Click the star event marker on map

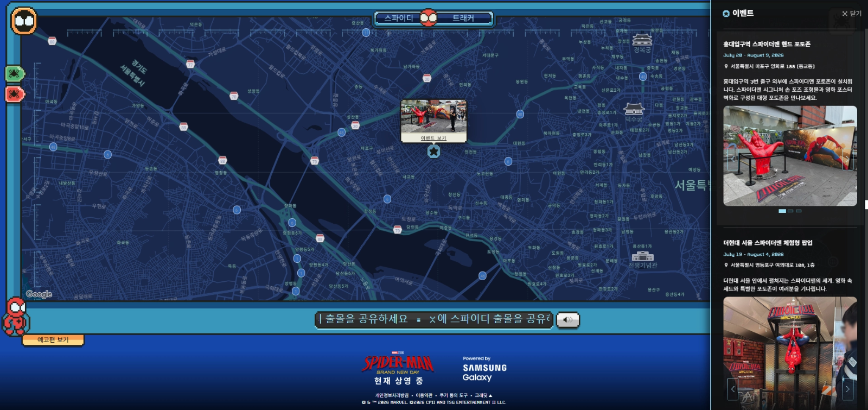[433, 152]
